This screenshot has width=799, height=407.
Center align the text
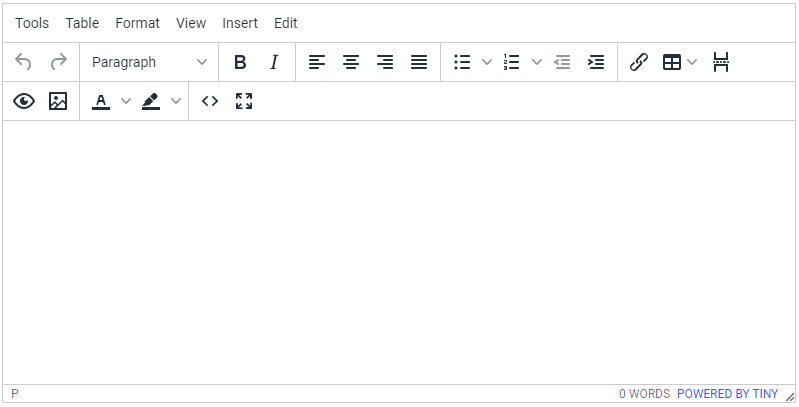coord(351,62)
